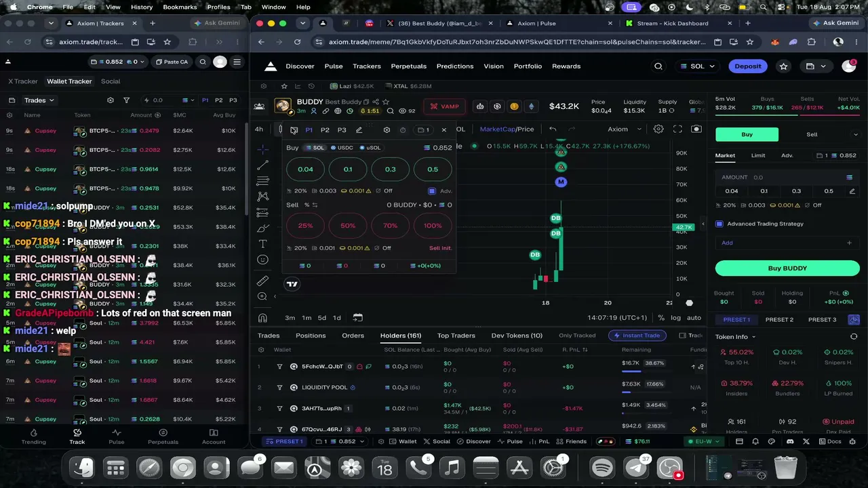Open the wallet dropdown next to Deposit
Viewport: 868px width, 488px height.
(x=814, y=66)
